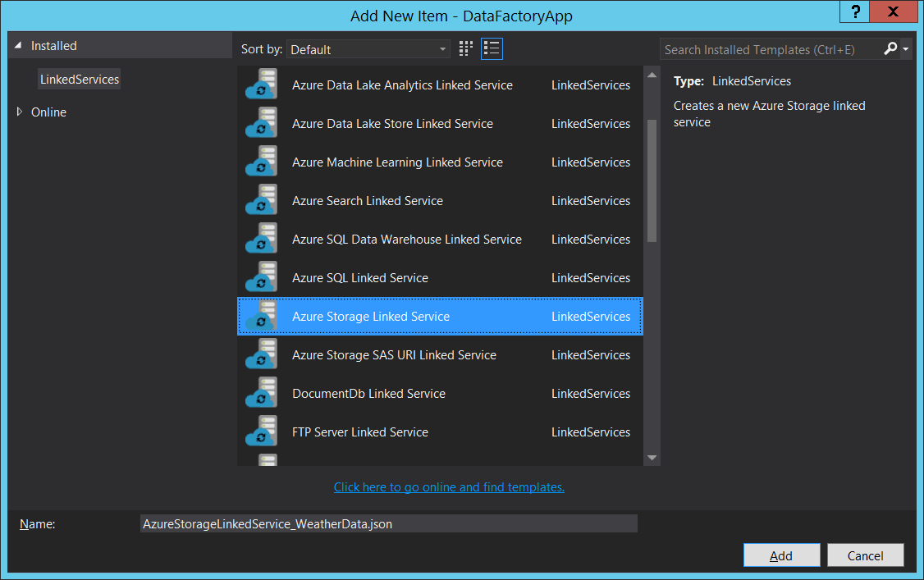
Task: Select Azure Data Lake Analytics Linked Service text
Action: coord(402,84)
